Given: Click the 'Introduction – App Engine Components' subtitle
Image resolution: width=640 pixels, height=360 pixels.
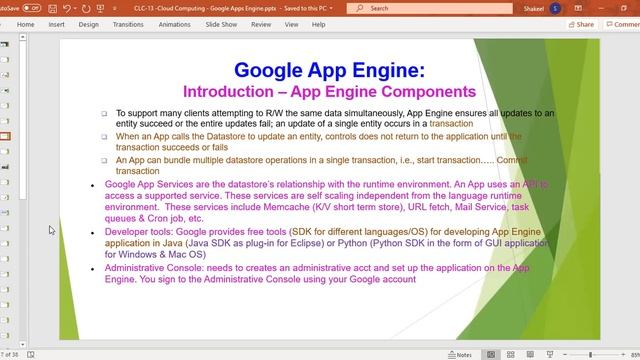Looking at the screenshot, I should [x=329, y=91].
